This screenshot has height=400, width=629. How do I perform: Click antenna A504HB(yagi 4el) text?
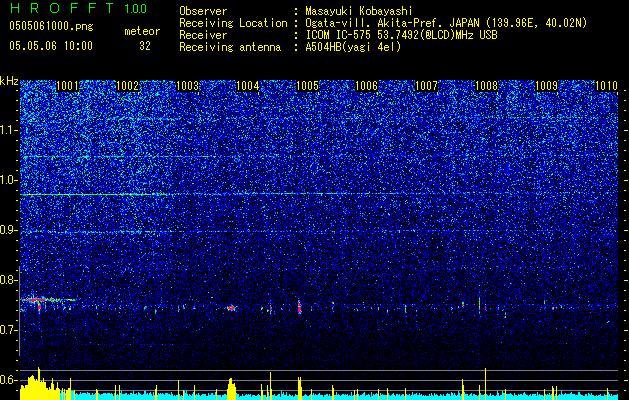(353, 47)
